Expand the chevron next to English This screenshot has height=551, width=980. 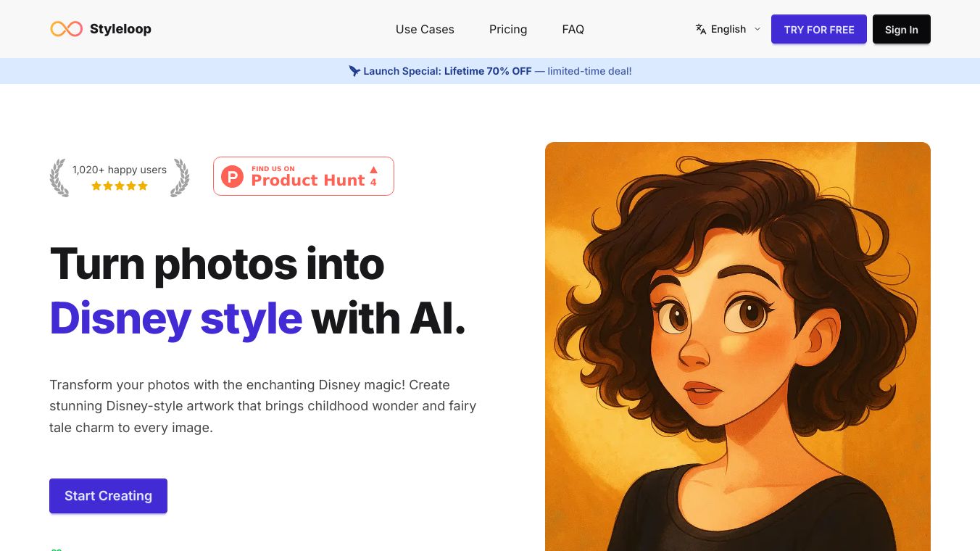click(x=757, y=29)
